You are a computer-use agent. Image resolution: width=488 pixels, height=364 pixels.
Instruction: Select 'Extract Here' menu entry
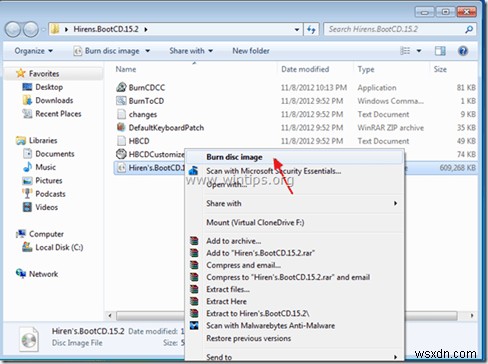226,301
